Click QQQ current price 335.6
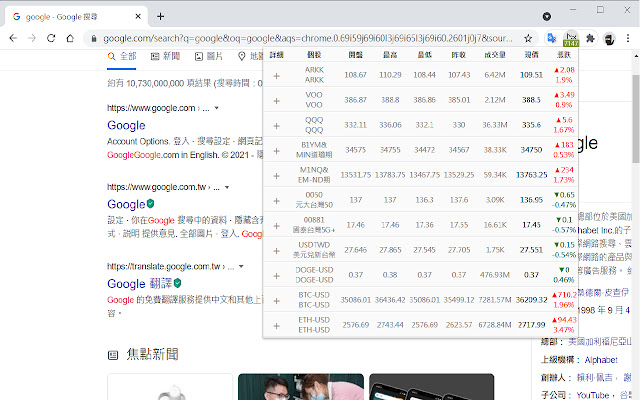Viewport: 640px width, 400px height. [x=531, y=125]
